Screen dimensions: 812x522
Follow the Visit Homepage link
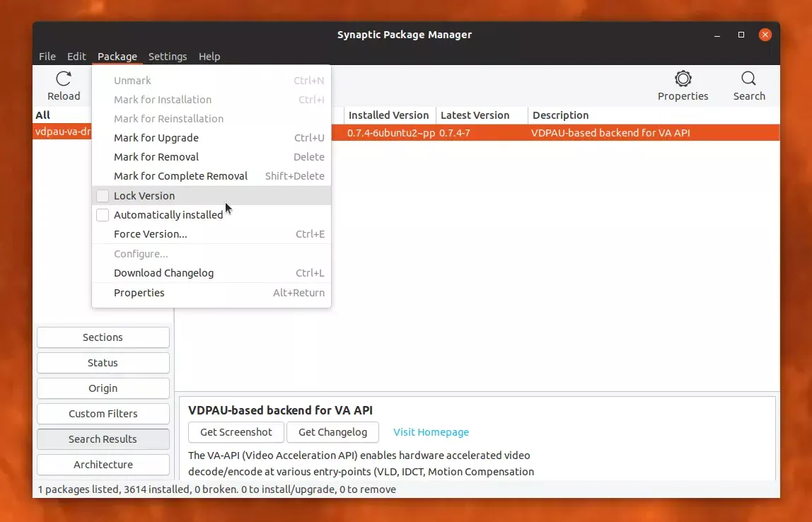tap(431, 432)
